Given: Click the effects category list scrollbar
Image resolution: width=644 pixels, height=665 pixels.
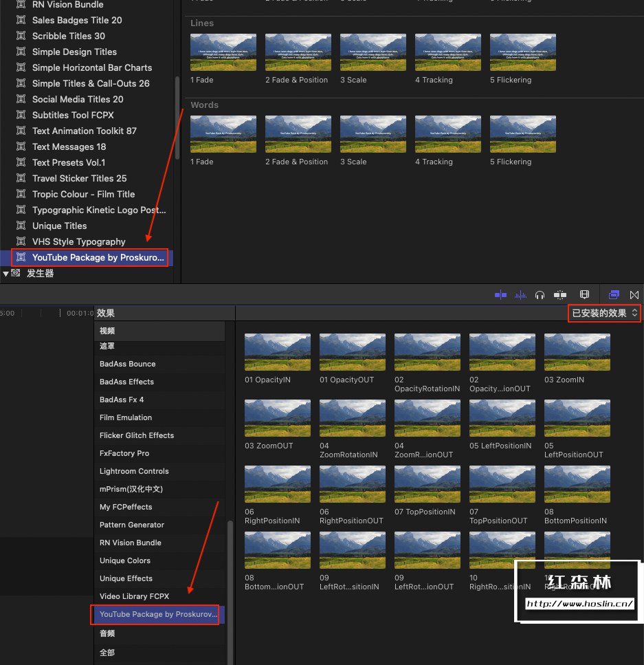Looking at the screenshot, I should [x=230, y=593].
